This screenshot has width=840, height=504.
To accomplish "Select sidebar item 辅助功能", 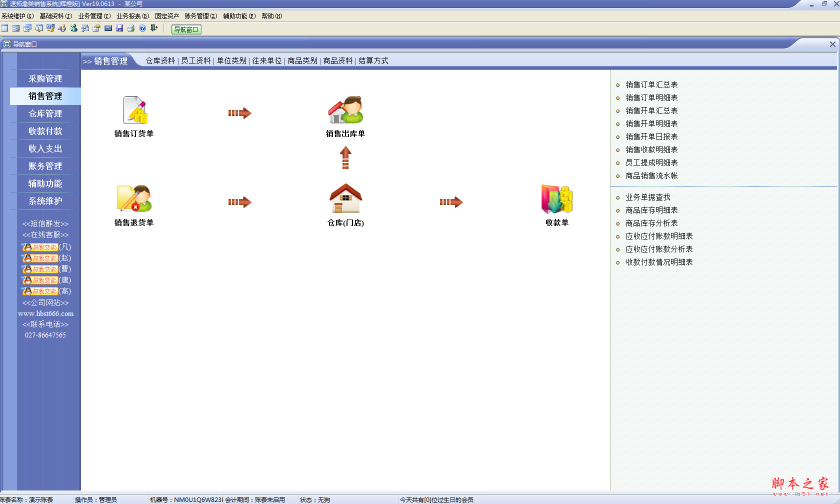I will (45, 183).
